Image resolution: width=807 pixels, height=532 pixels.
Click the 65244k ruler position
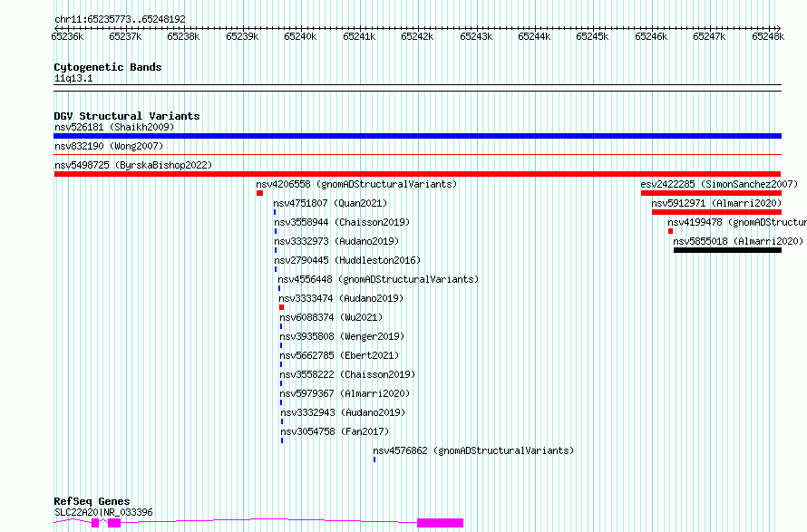pyautogui.click(x=534, y=36)
